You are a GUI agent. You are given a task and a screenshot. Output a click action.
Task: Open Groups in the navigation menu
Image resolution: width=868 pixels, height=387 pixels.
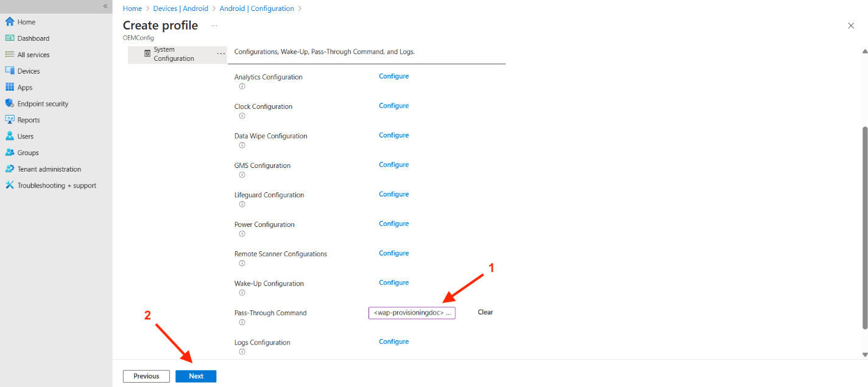tap(28, 153)
